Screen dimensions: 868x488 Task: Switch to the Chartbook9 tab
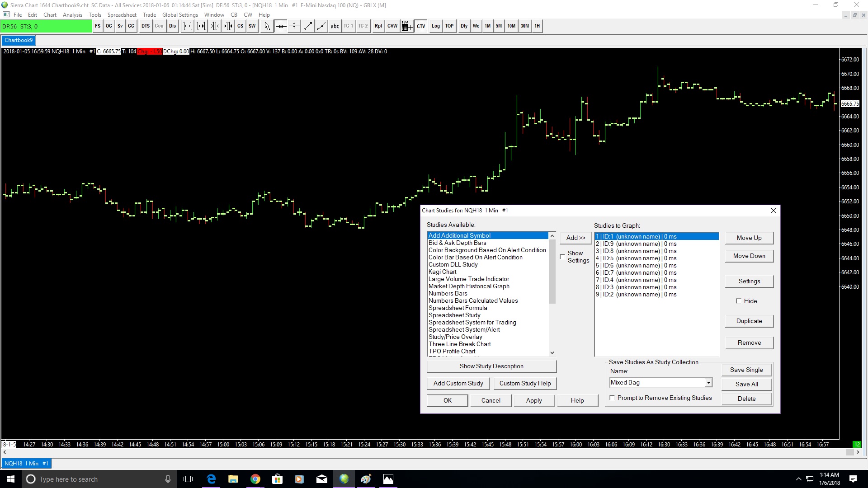coord(19,40)
